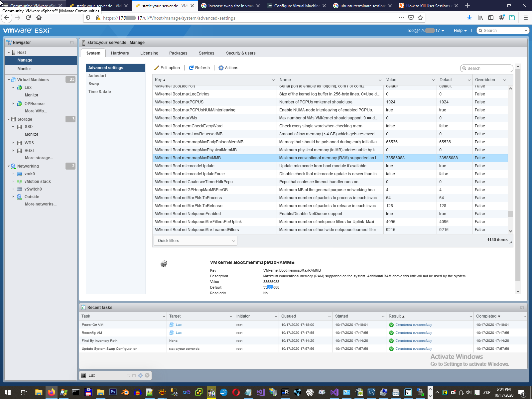The image size is (532, 399).
Task: Open the Firefox downloads panel
Action: [x=469, y=18]
